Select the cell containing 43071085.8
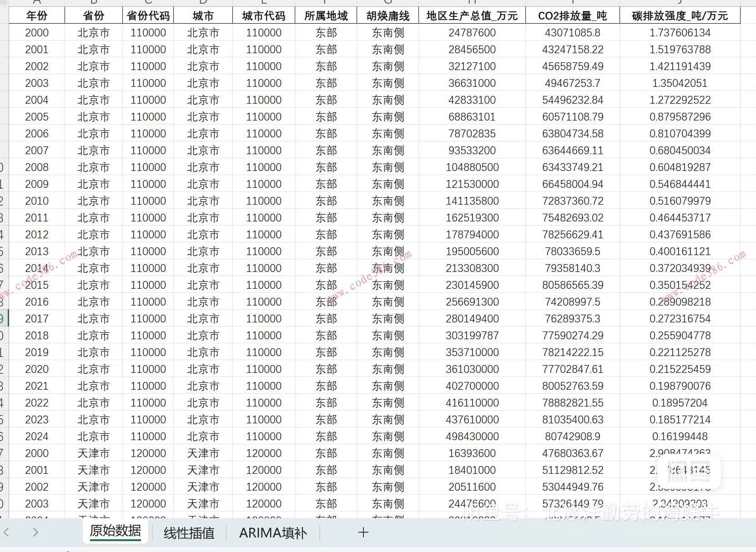This screenshot has width=756, height=552. (x=573, y=32)
